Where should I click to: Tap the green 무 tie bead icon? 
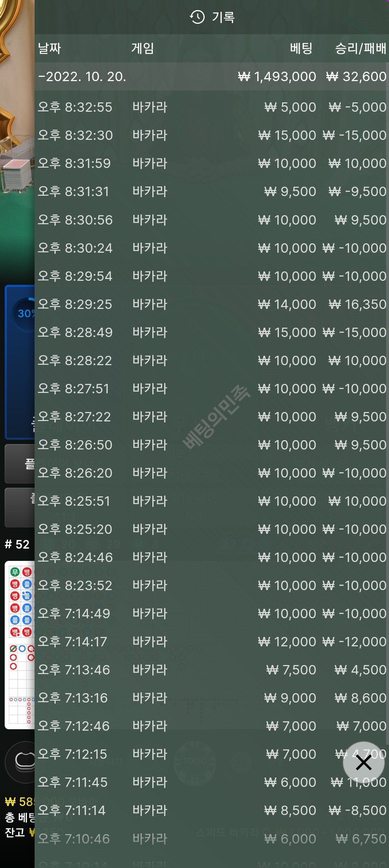coord(15,572)
